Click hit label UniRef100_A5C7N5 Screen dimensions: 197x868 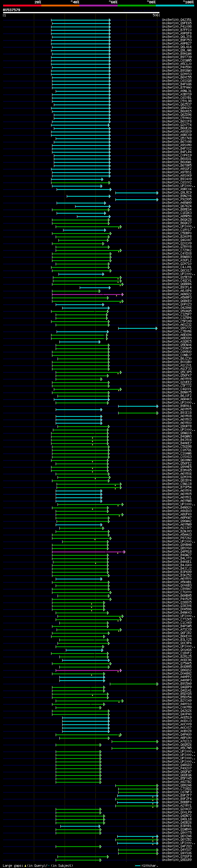pos(177,748)
